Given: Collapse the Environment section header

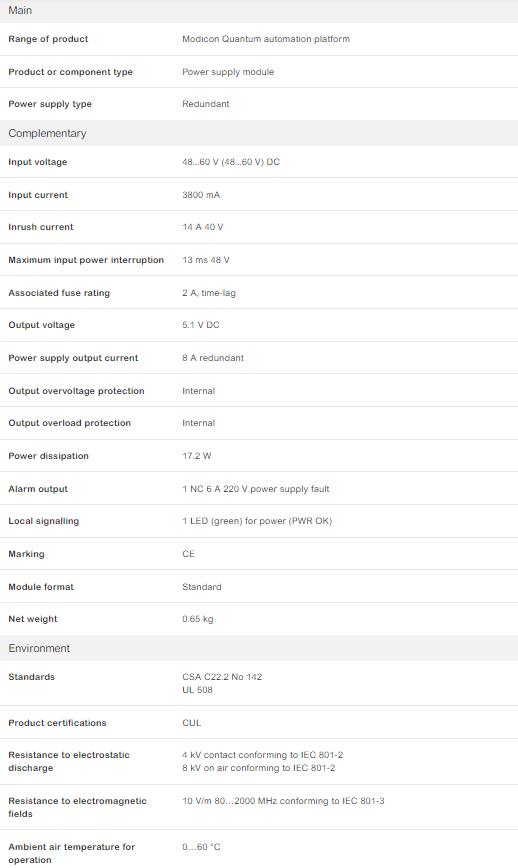Looking at the screenshot, I should point(259,648).
